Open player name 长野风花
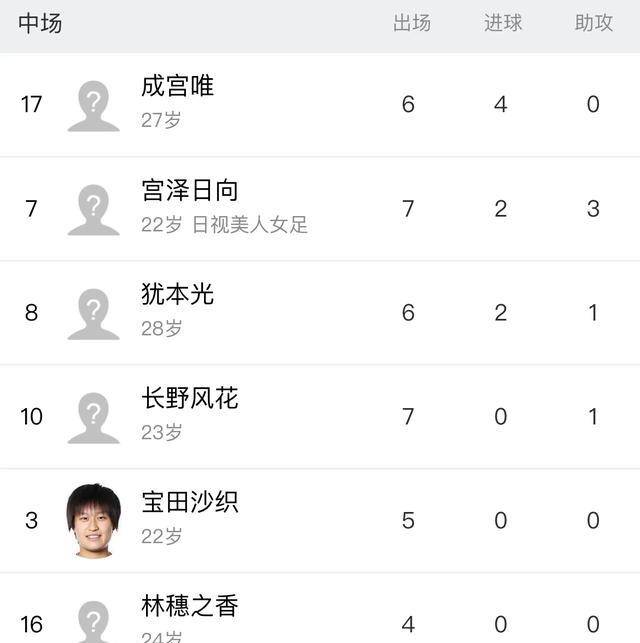This screenshot has height=643, width=640. click(x=189, y=398)
